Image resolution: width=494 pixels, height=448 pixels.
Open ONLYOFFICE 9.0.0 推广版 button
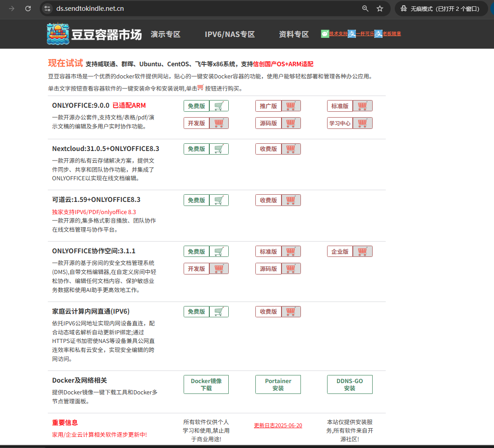click(268, 106)
